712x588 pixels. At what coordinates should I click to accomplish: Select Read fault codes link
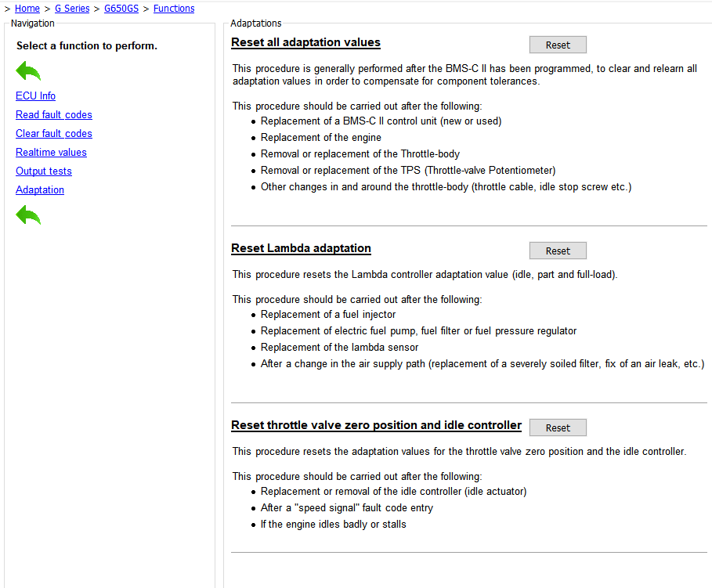tap(54, 114)
